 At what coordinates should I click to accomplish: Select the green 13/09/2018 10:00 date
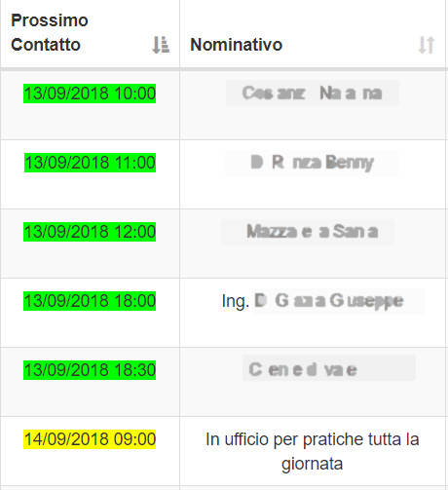(90, 94)
